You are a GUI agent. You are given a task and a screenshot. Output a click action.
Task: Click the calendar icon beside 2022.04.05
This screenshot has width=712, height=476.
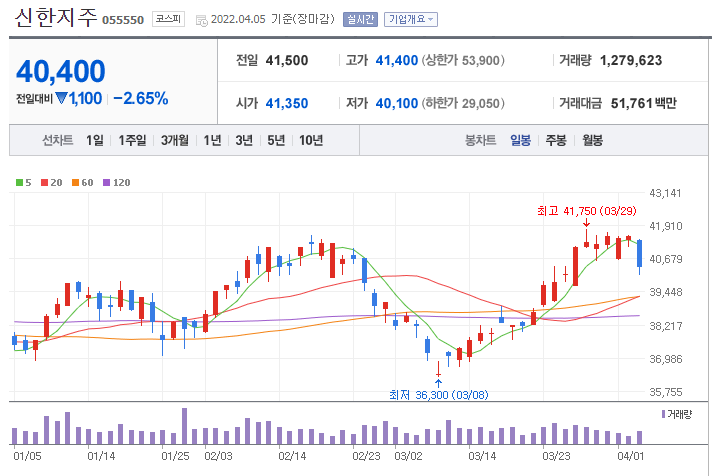202,20
